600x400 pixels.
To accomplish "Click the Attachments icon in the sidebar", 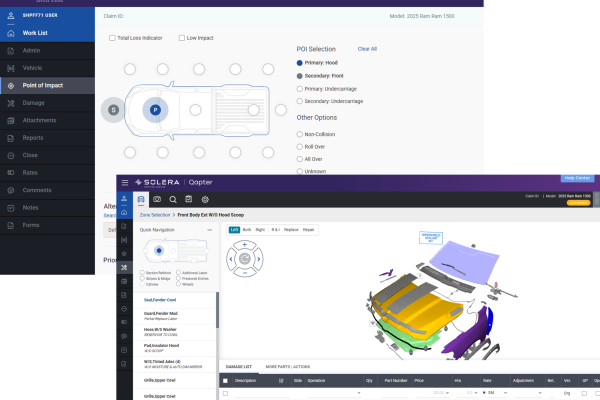I will pyautogui.click(x=10, y=120).
